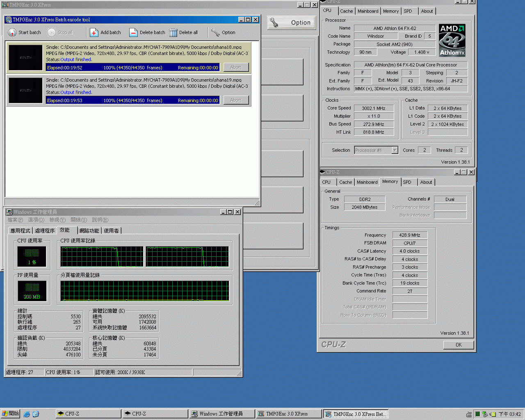
Task: Open Mainboard tab in lower CPU-Z window
Action: [x=367, y=182]
